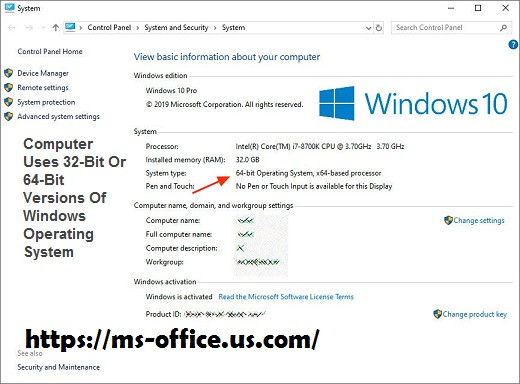Open Advanced system settings
The image size is (520, 384).
59,116
